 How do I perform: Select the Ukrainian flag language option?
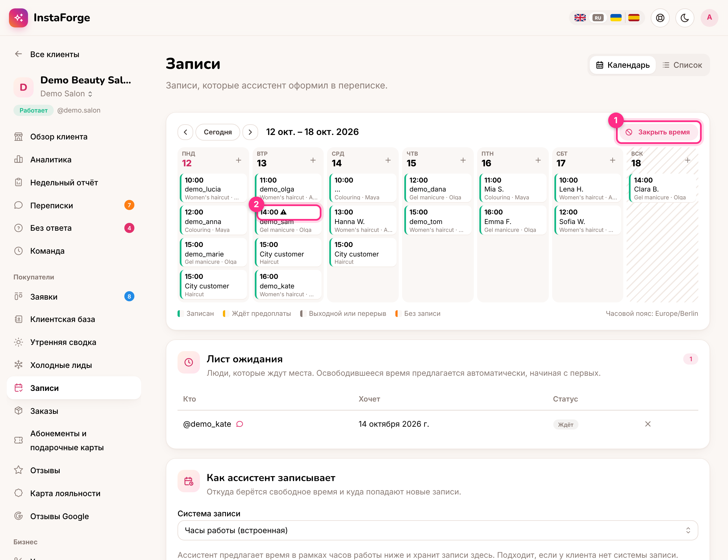(x=616, y=18)
